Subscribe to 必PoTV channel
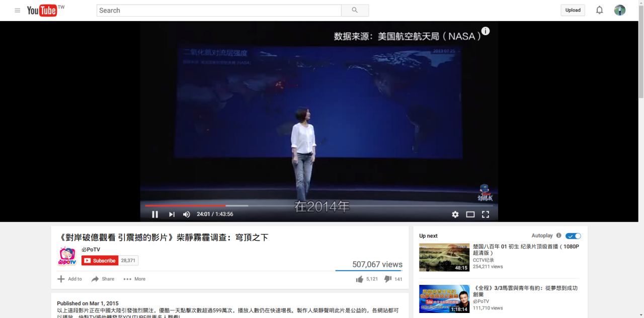644x318 pixels. 100,260
